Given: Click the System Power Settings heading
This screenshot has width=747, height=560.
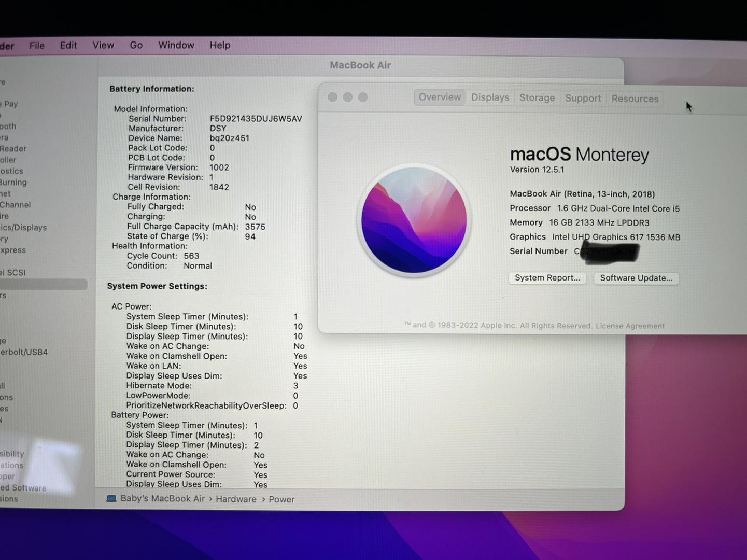Looking at the screenshot, I should [x=157, y=286].
